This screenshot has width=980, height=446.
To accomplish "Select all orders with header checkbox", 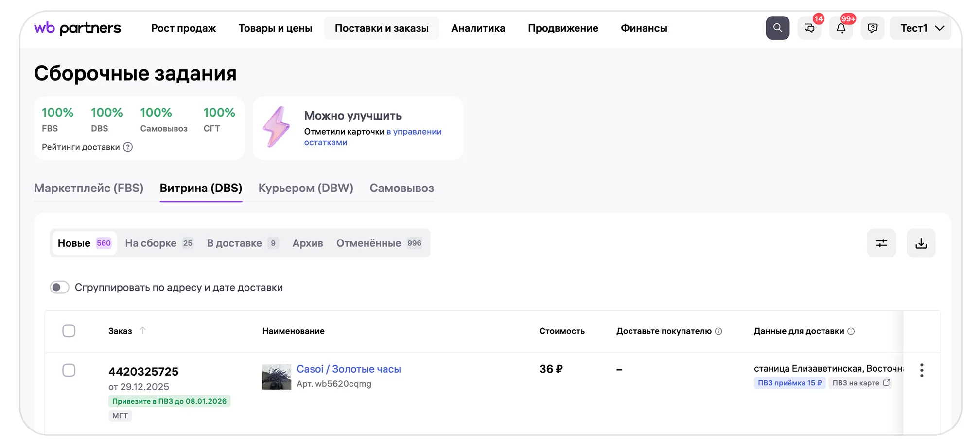I will tap(69, 331).
